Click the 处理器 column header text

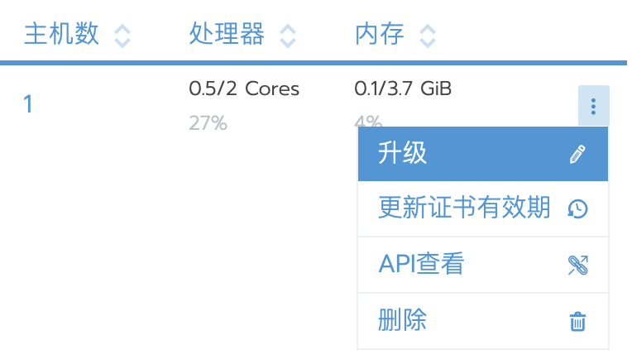click(x=227, y=34)
